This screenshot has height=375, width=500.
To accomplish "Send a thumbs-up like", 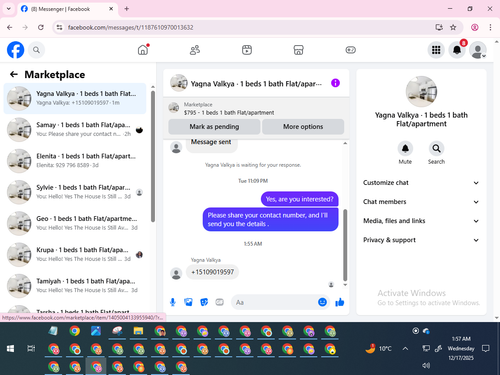I will tap(340, 302).
